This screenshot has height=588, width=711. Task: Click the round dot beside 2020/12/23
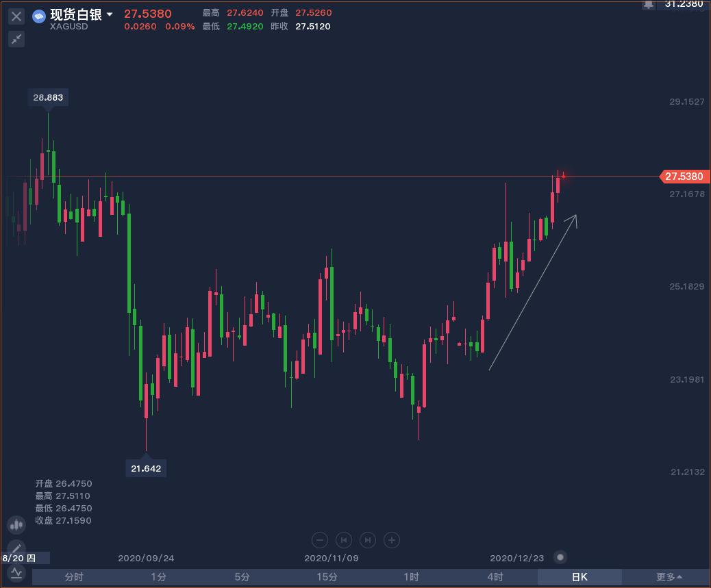point(560,557)
